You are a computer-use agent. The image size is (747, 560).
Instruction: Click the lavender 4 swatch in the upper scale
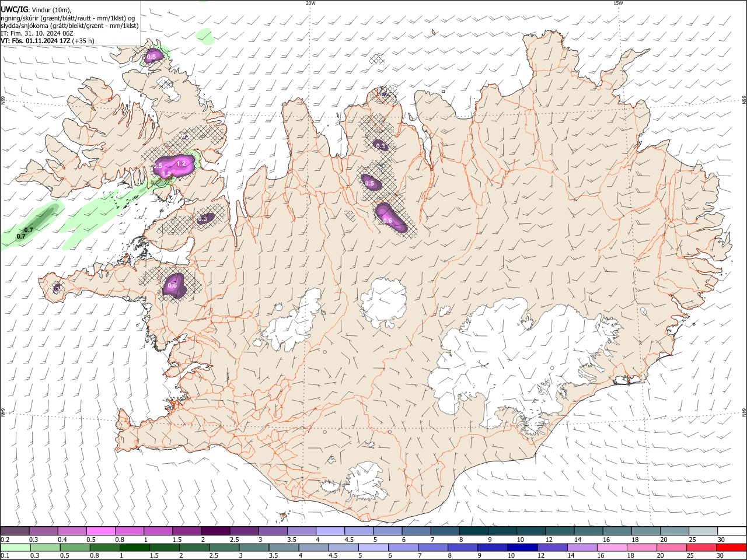(330, 531)
